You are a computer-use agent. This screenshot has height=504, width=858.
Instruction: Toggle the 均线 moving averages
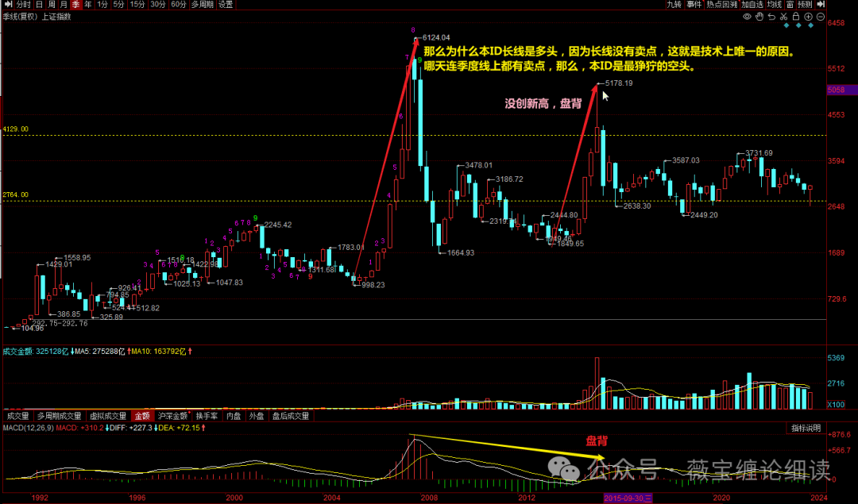click(x=775, y=5)
